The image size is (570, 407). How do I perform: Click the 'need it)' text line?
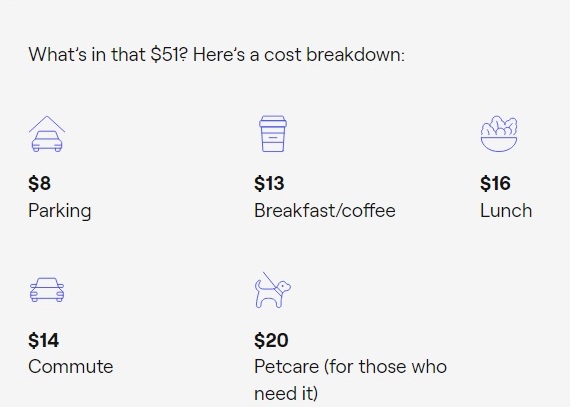(x=286, y=394)
